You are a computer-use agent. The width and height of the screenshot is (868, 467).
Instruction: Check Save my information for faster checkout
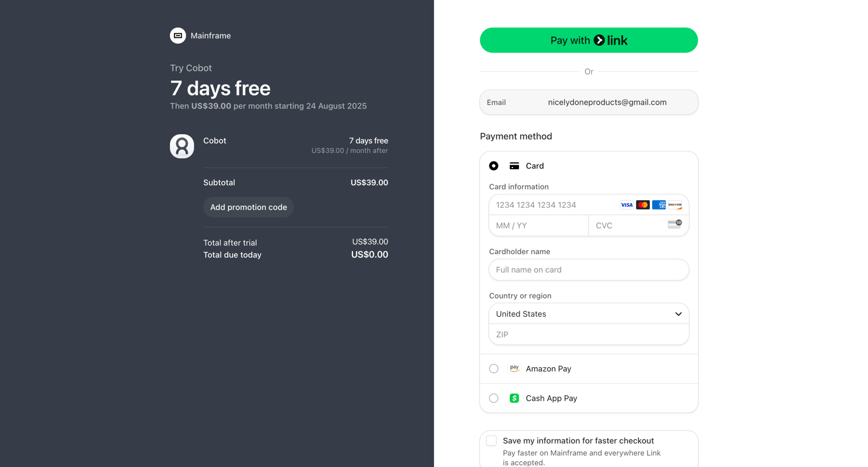coord(491,441)
